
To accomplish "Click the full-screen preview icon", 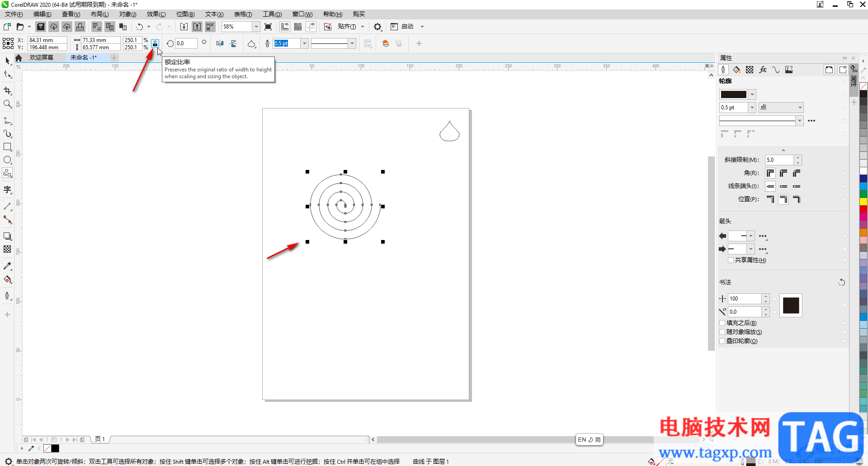I will 268,27.
